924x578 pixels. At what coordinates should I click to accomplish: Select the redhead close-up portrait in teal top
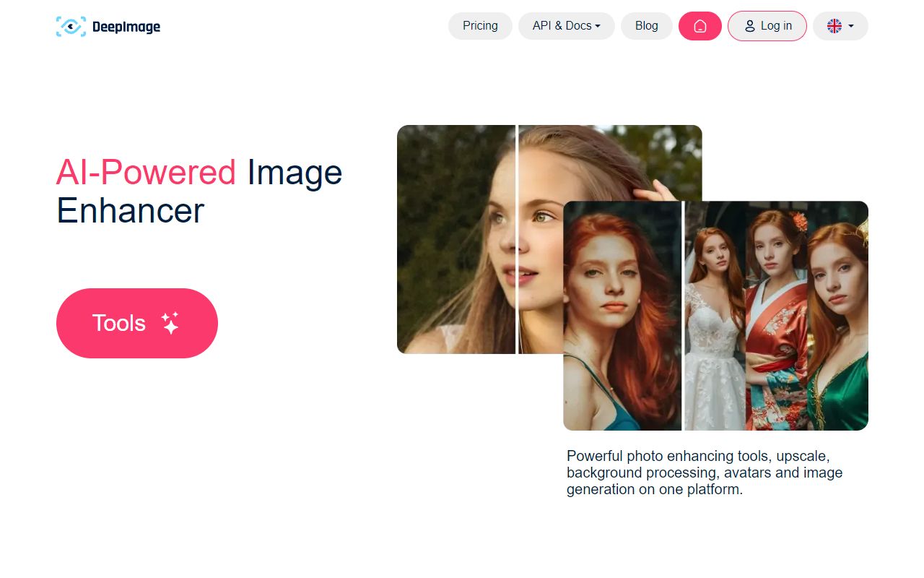[622, 316]
